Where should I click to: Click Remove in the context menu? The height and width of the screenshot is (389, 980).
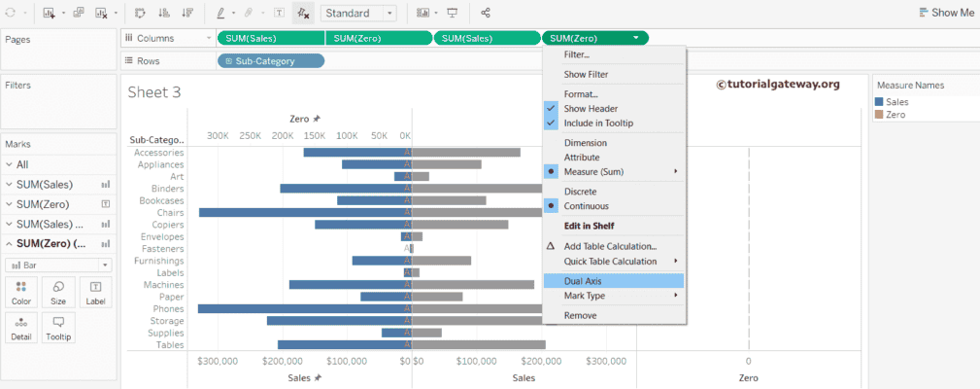click(x=580, y=315)
